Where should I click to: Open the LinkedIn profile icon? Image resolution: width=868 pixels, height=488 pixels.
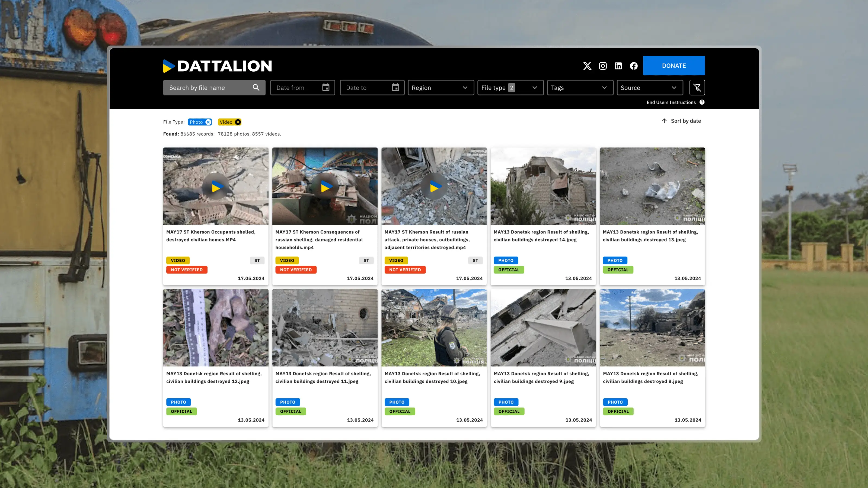[x=618, y=66]
